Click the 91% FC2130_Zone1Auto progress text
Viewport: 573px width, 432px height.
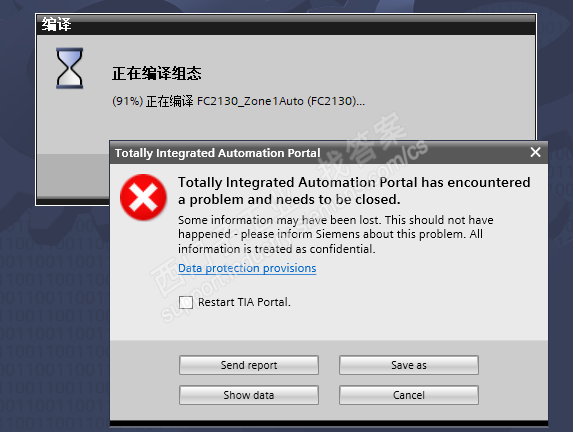[x=238, y=101]
